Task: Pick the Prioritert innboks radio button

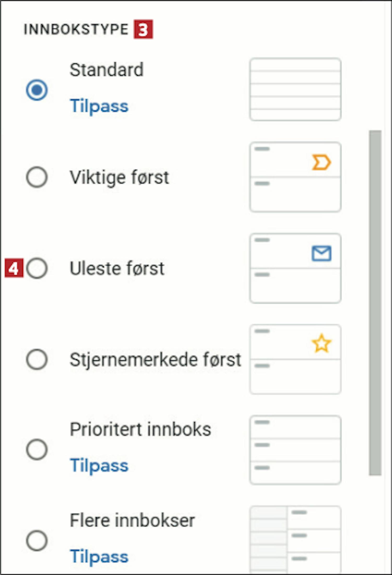Action: click(37, 449)
